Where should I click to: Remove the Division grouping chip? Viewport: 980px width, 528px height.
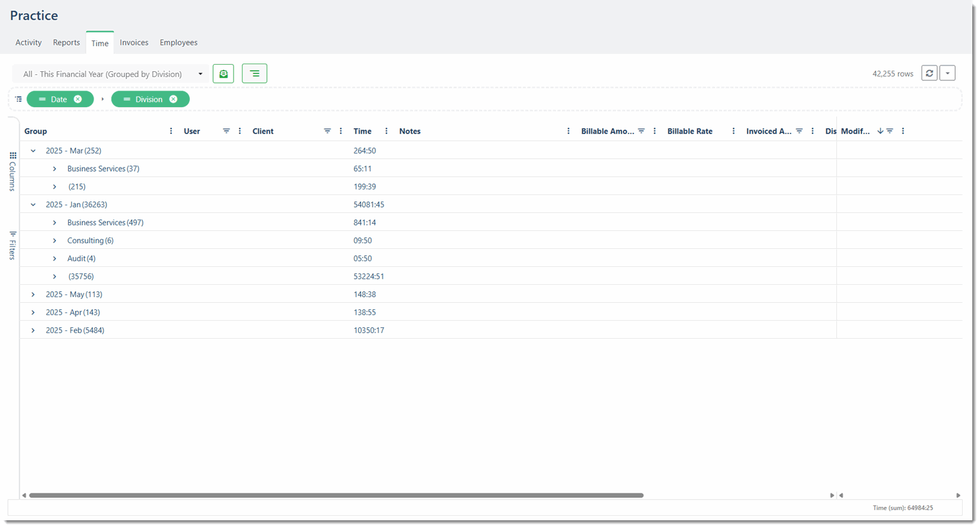coord(173,99)
